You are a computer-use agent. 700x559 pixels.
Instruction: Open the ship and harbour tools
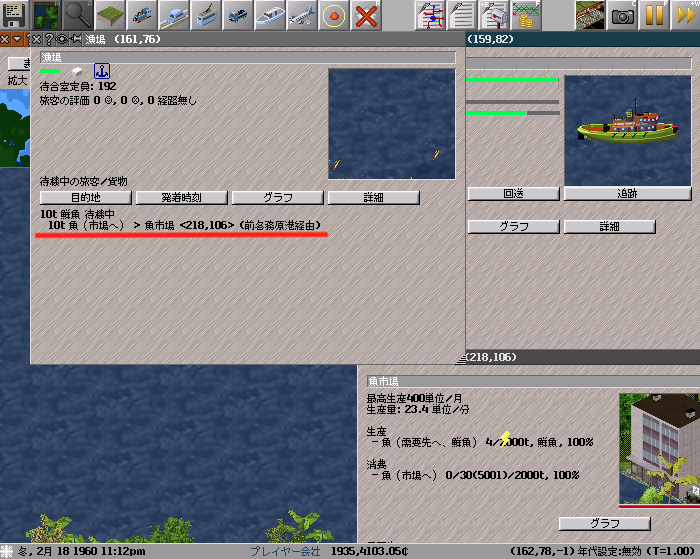[x=270, y=15]
